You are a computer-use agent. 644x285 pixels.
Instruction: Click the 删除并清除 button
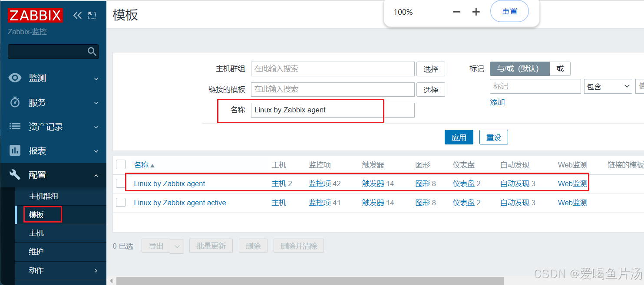pos(299,246)
